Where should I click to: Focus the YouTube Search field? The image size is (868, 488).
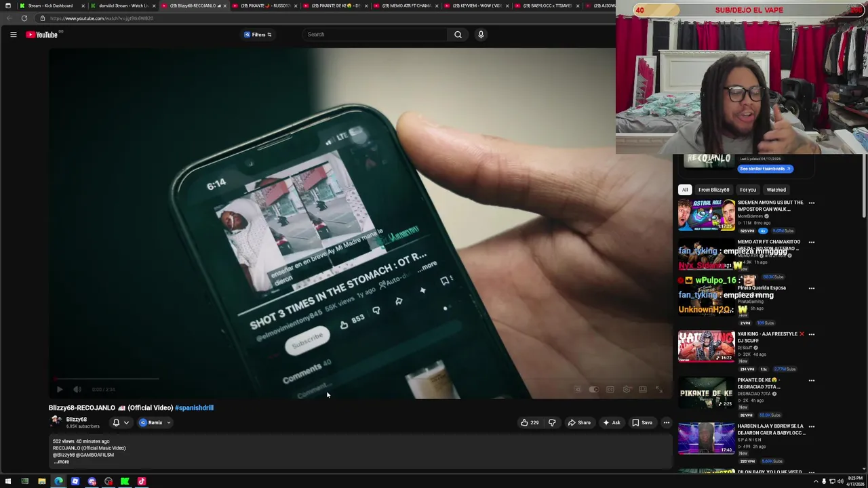375,35
